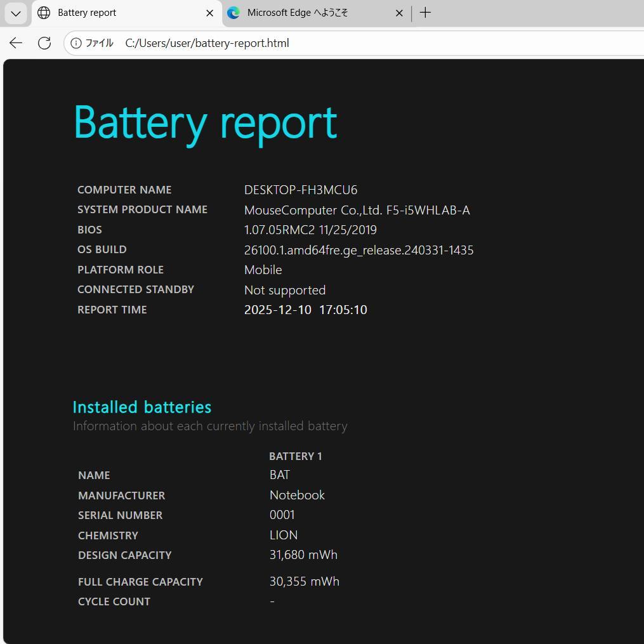Open a new tab using the plus icon
The width and height of the screenshot is (644, 644).
point(425,12)
